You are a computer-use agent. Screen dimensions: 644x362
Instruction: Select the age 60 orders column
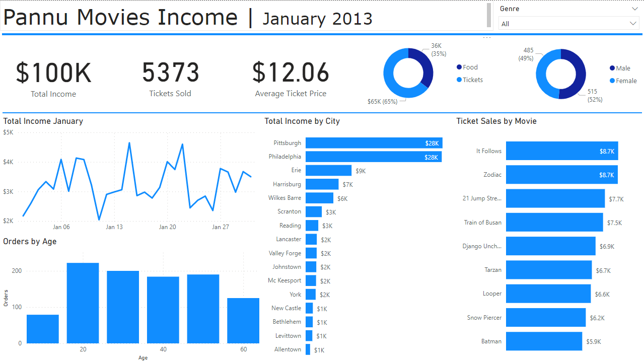pos(243,321)
